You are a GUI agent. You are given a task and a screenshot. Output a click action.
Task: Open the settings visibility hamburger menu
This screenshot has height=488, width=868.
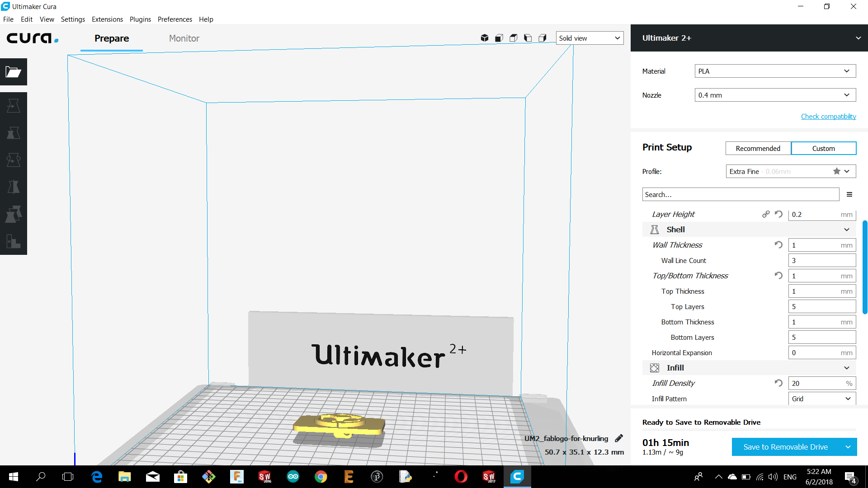point(849,195)
